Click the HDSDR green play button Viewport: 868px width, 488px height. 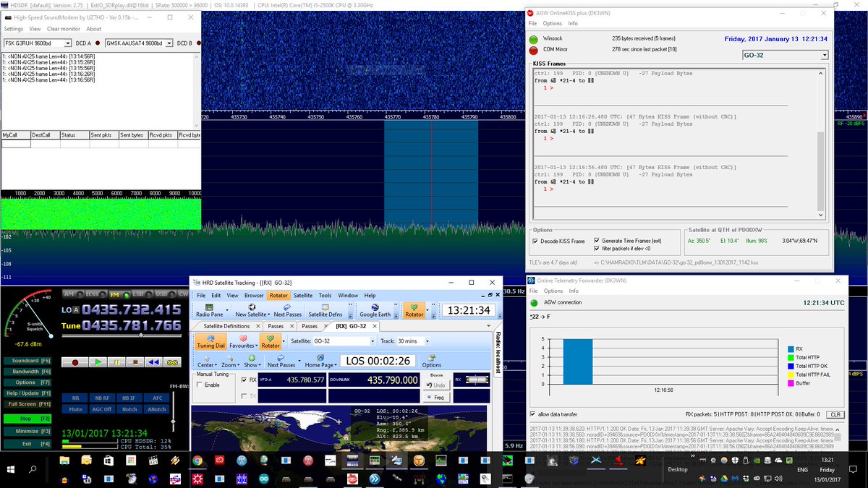tap(98, 362)
